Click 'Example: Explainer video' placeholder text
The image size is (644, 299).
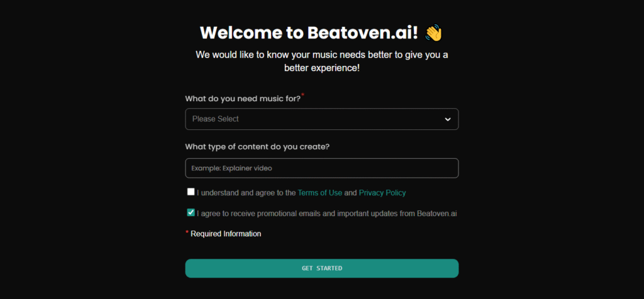pyautogui.click(x=232, y=168)
